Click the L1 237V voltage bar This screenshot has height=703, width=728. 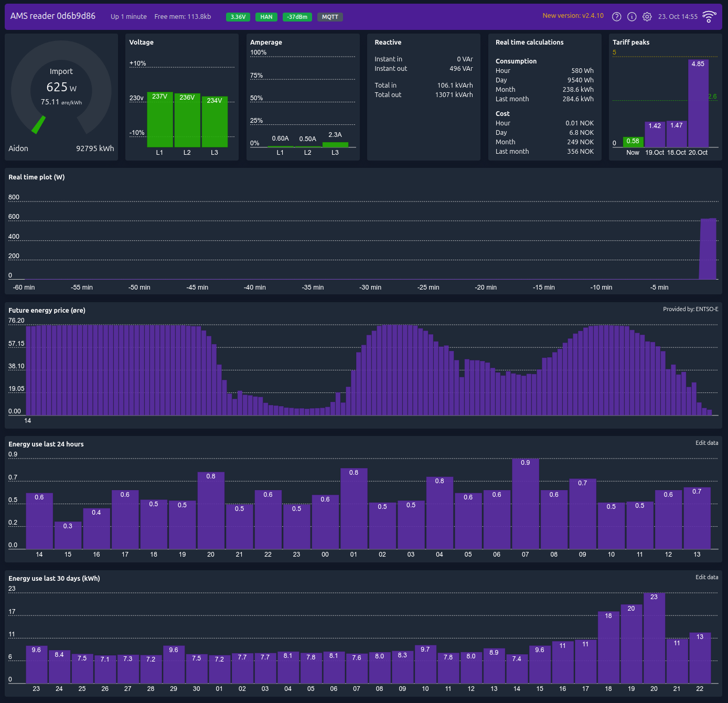click(160, 120)
